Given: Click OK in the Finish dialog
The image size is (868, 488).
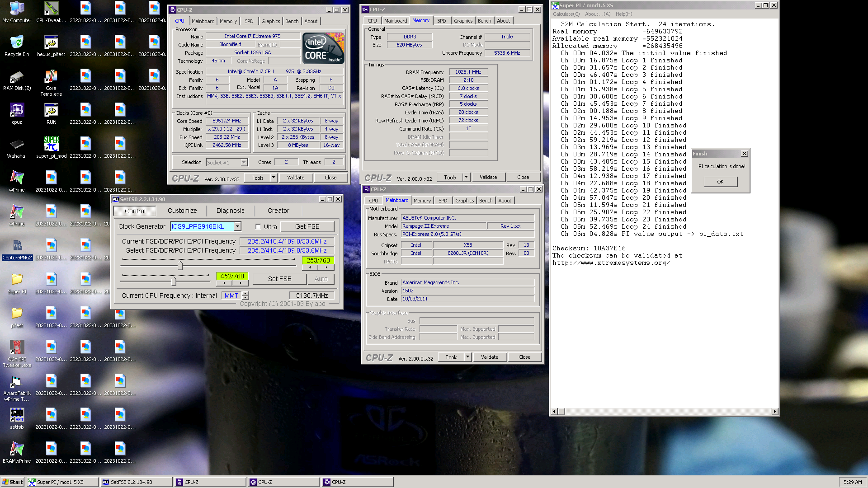Looking at the screenshot, I should (x=720, y=182).
